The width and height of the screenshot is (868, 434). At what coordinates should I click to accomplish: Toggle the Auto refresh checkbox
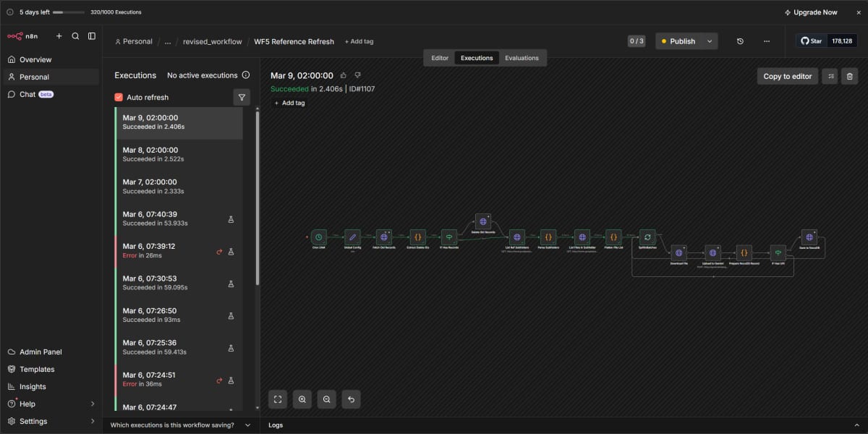pos(119,97)
